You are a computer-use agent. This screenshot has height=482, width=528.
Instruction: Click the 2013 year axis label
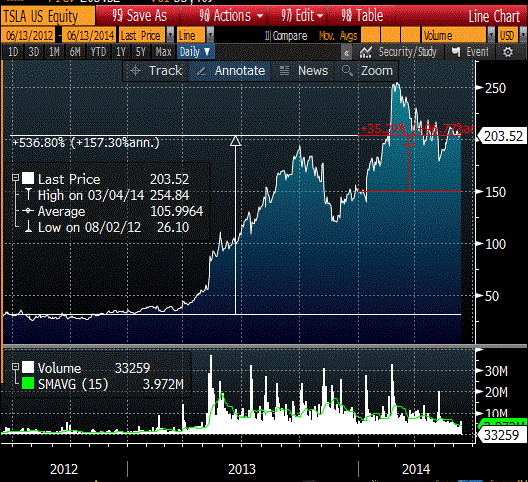point(242,469)
